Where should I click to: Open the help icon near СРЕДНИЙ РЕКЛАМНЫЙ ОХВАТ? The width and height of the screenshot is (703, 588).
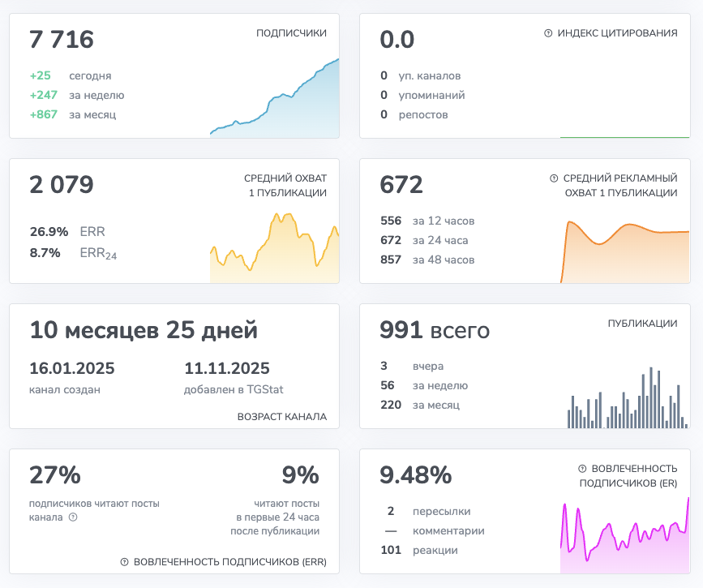tap(554, 178)
